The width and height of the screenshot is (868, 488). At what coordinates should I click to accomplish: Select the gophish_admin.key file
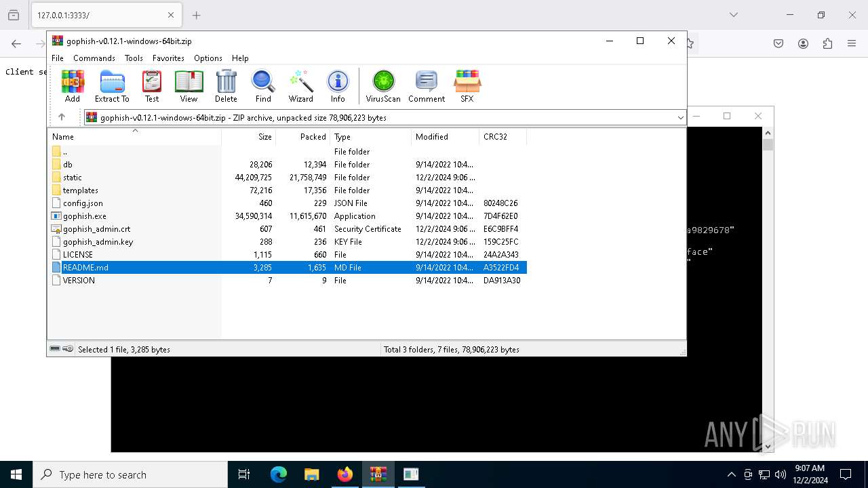pos(288,242)
